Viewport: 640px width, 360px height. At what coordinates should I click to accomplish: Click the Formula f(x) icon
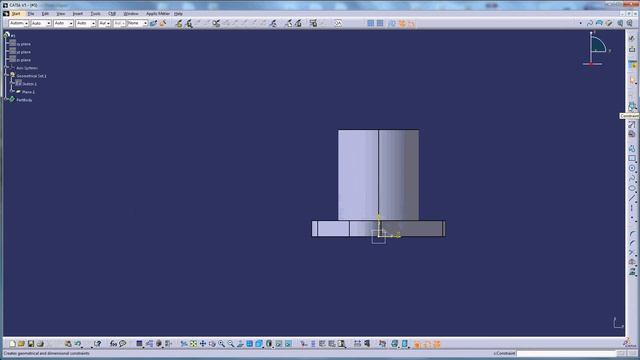113,344
